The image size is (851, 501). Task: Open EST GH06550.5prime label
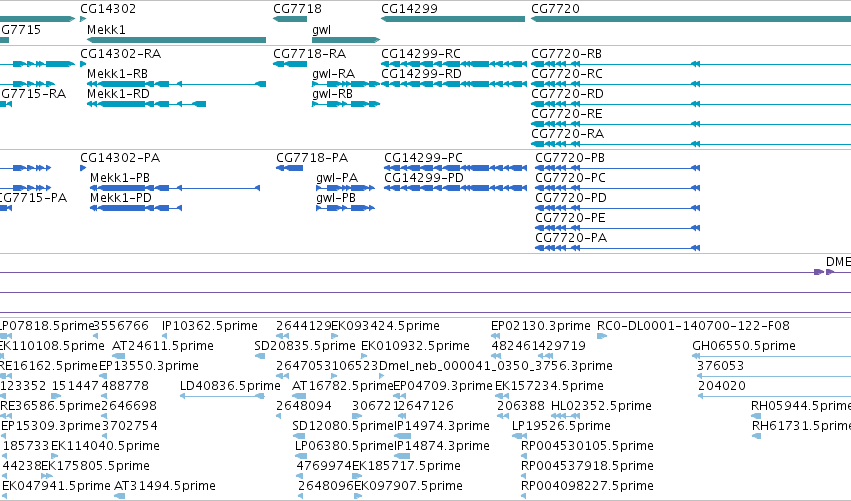pyautogui.click(x=744, y=346)
